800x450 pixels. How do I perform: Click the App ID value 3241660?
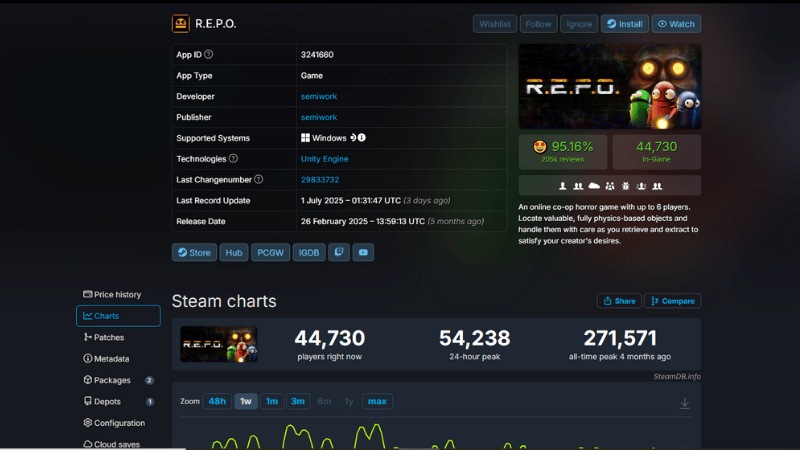(317, 55)
